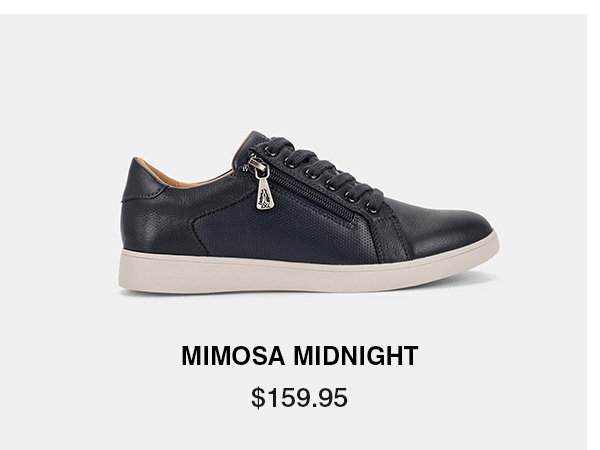Click the word MIMOSA in the title
Screen dimensions: 600x450
pos(233,356)
